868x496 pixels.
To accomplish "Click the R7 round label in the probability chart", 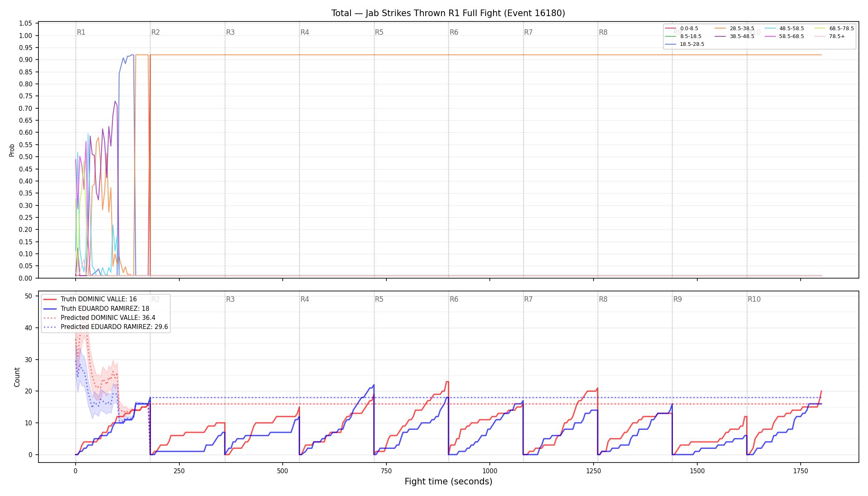I will [x=528, y=32].
